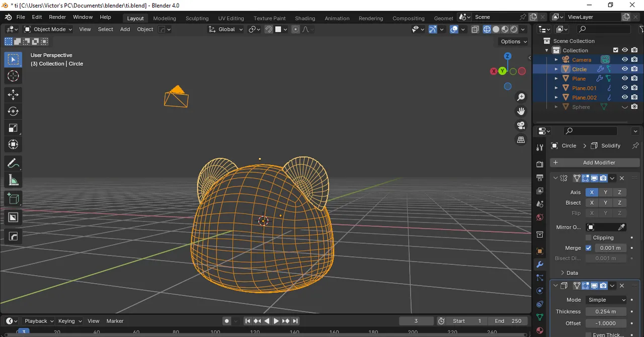Open the Tool properties tab

540,147
